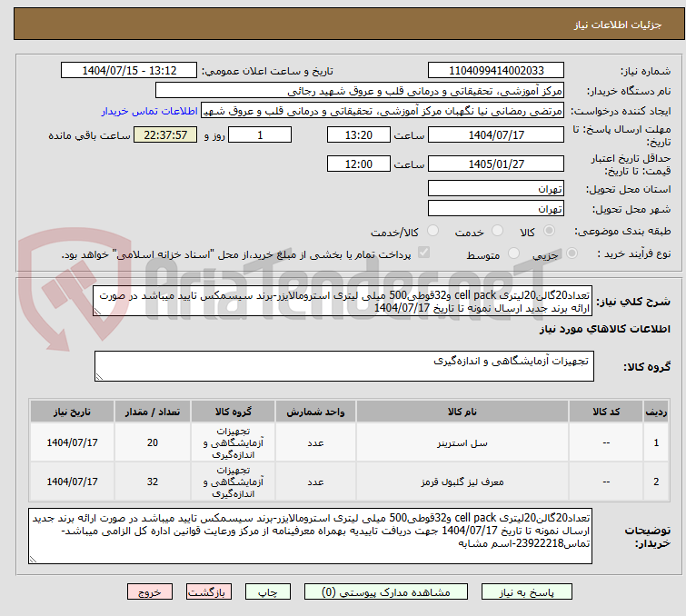Click the استان محل تحویل تهران field
Screen dimensions: 686x616
(496, 189)
